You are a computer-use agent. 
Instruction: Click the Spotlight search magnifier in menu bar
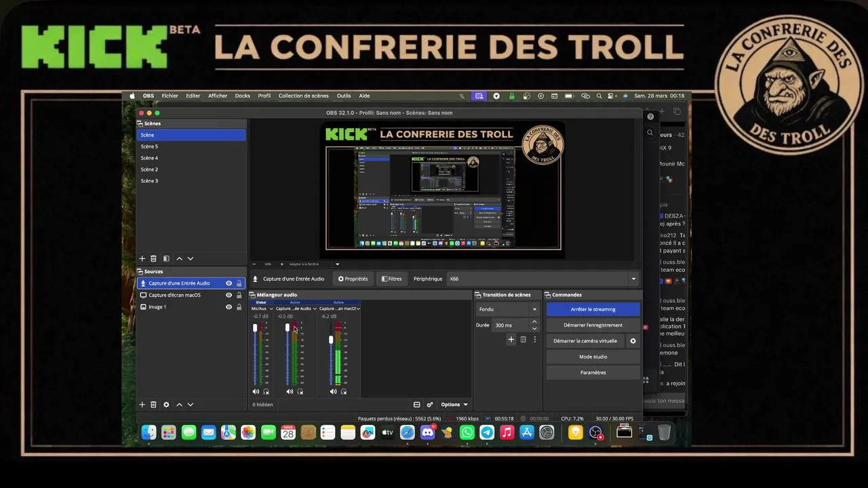598,96
